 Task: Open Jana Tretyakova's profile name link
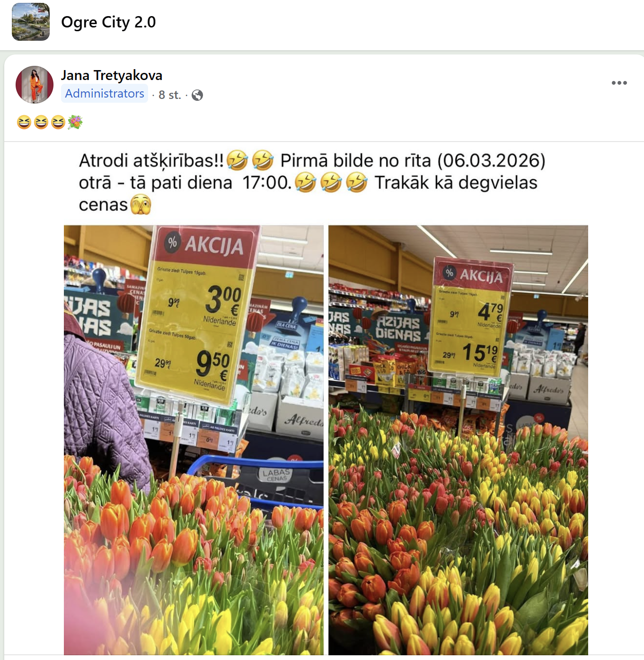[112, 75]
